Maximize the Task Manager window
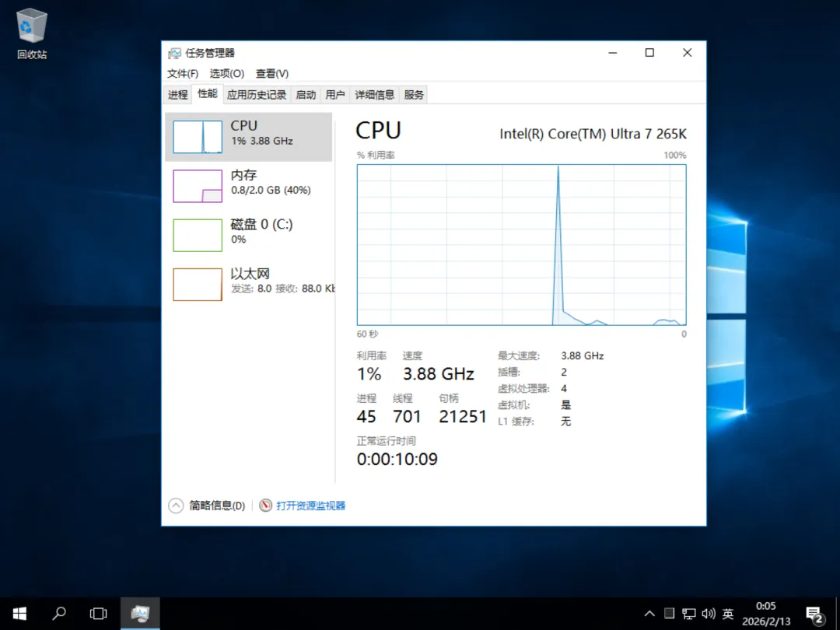Viewport: 840px width, 630px height. click(649, 53)
